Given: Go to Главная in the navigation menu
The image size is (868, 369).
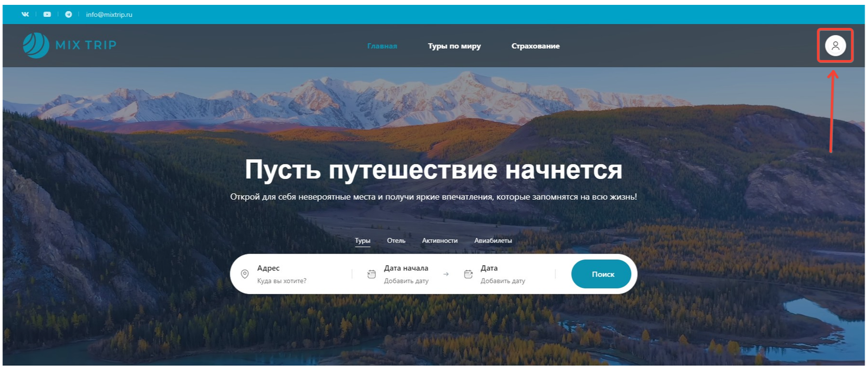Looking at the screenshot, I should 382,46.
